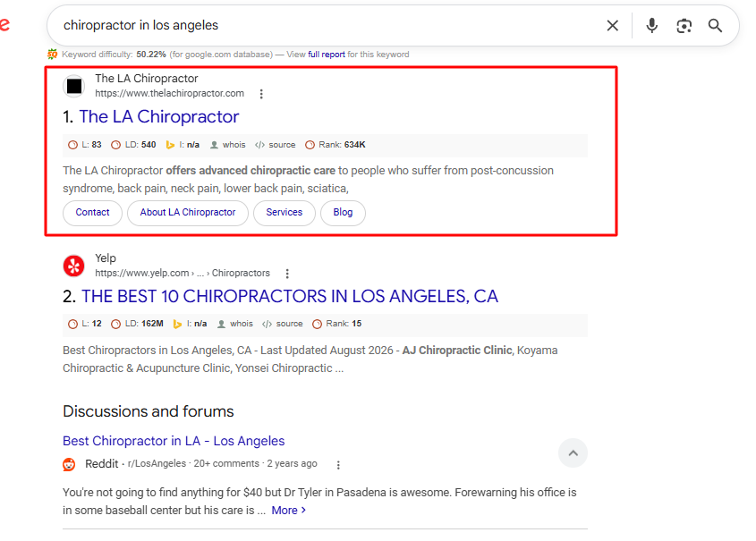Select the Services sitelink chip
This screenshot has width=756, height=541.
(285, 213)
